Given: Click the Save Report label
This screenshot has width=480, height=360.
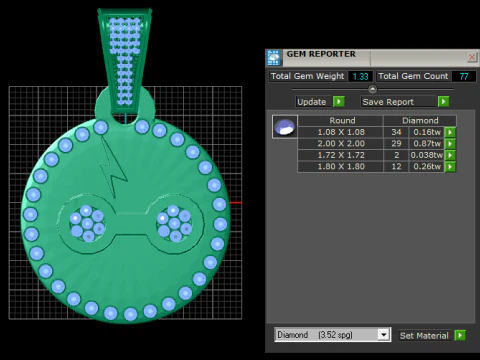Looking at the screenshot, I should click(x=388, y=102).
